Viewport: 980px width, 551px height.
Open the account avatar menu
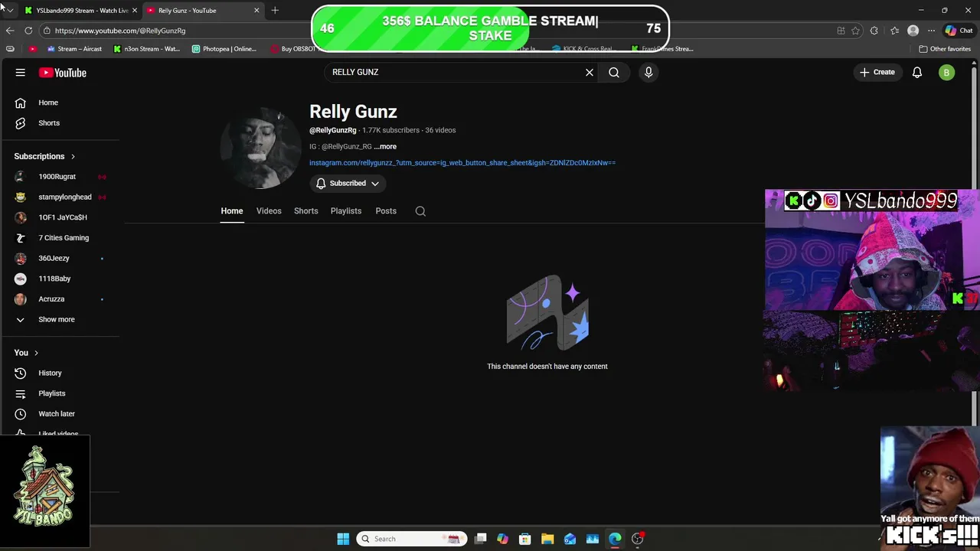(x=947, y=73)
